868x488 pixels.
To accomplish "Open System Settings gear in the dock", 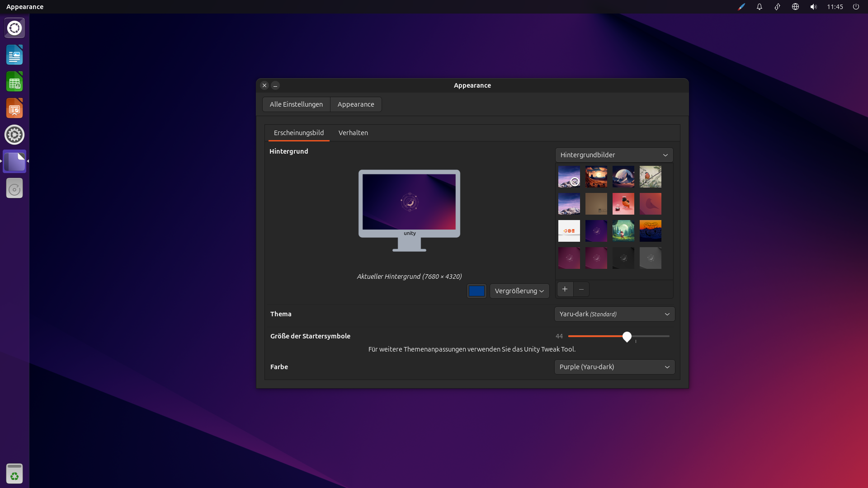I will (x=14, y=135).
